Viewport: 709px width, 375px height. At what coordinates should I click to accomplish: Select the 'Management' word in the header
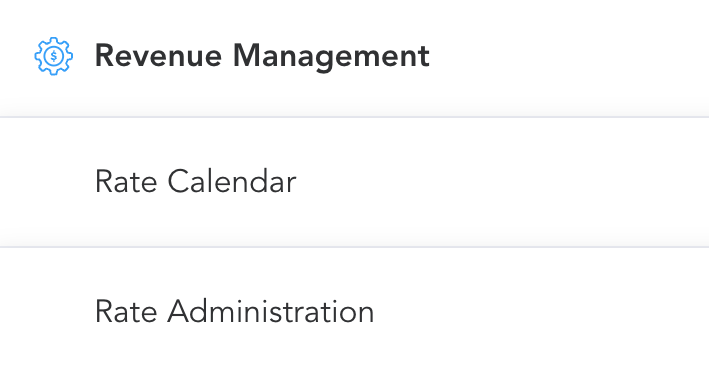[331, 57]
